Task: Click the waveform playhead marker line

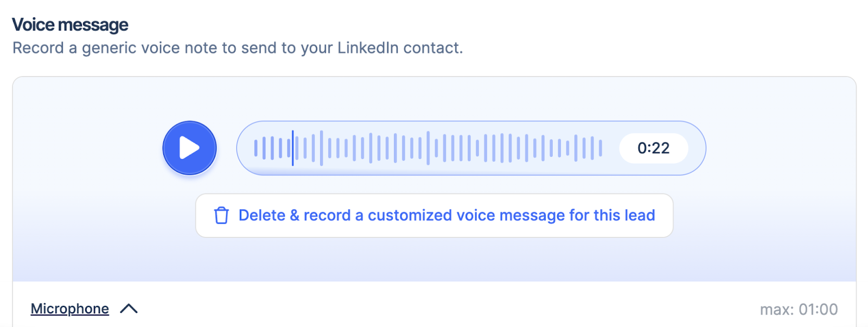Action: (292, 148)
